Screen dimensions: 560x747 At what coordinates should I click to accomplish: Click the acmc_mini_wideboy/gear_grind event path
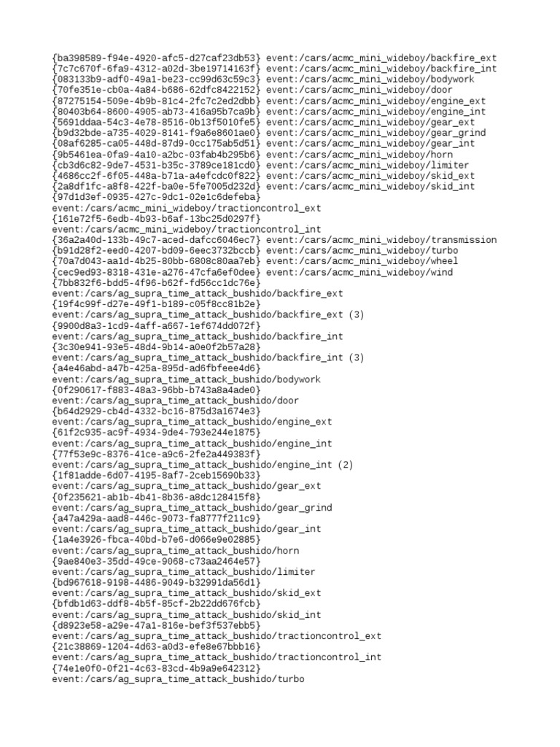(376, 133)
